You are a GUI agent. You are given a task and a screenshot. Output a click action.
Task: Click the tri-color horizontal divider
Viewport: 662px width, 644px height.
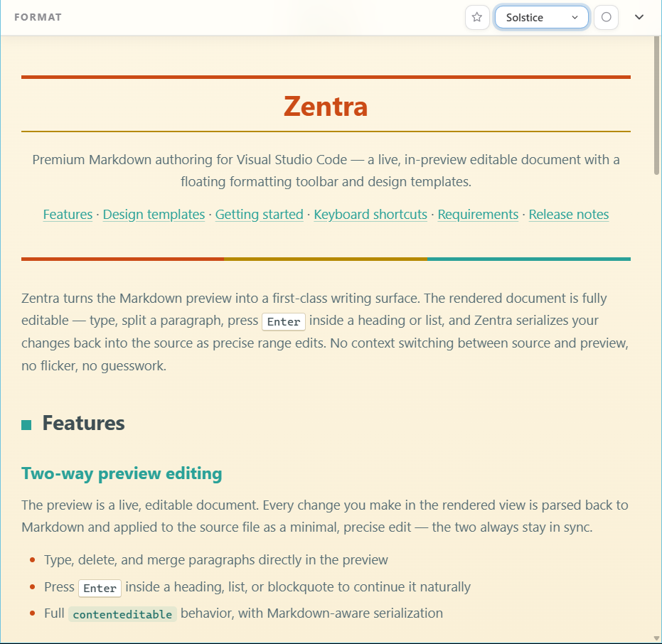tap(326, 259)
